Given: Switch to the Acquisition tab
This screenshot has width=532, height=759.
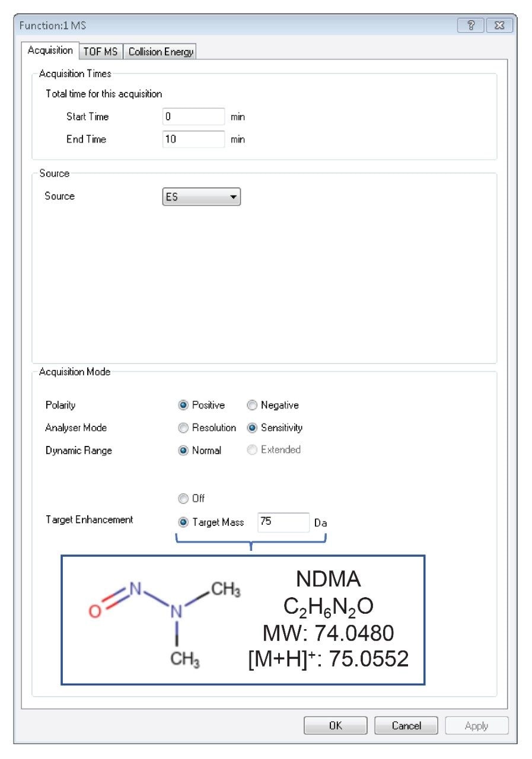Looking at the screenshot, I should click(x=50, y=50).
